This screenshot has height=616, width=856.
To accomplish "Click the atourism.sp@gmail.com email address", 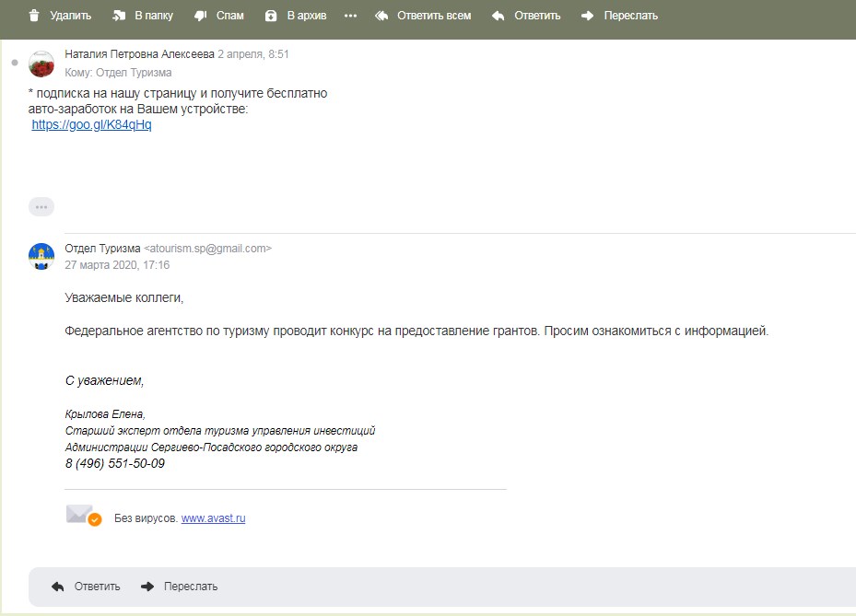I will point(208,249).
